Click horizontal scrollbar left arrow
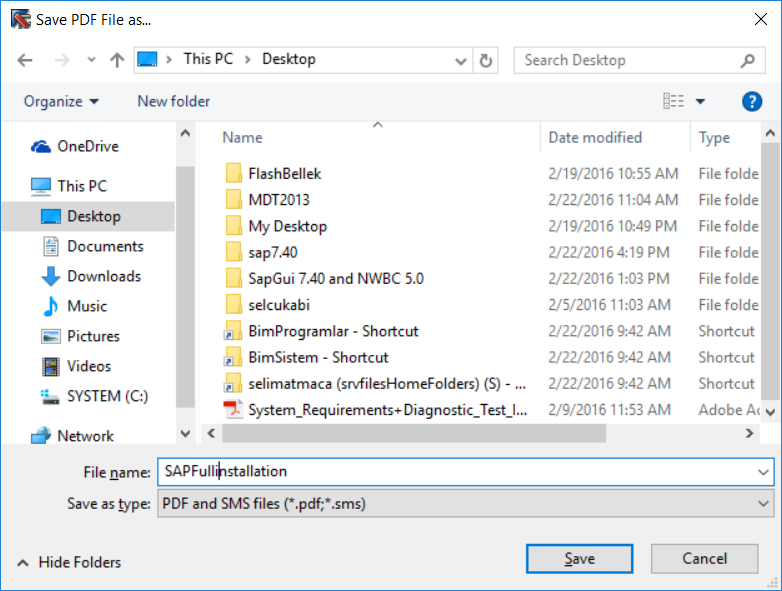 (x=211, y=433)
